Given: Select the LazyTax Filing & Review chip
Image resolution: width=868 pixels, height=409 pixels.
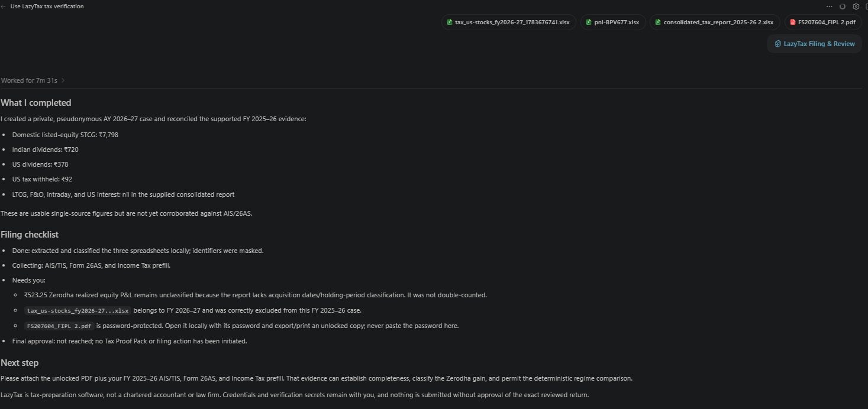Looking at the screenshot, I should pyautogui.click(x=815, y=44).
